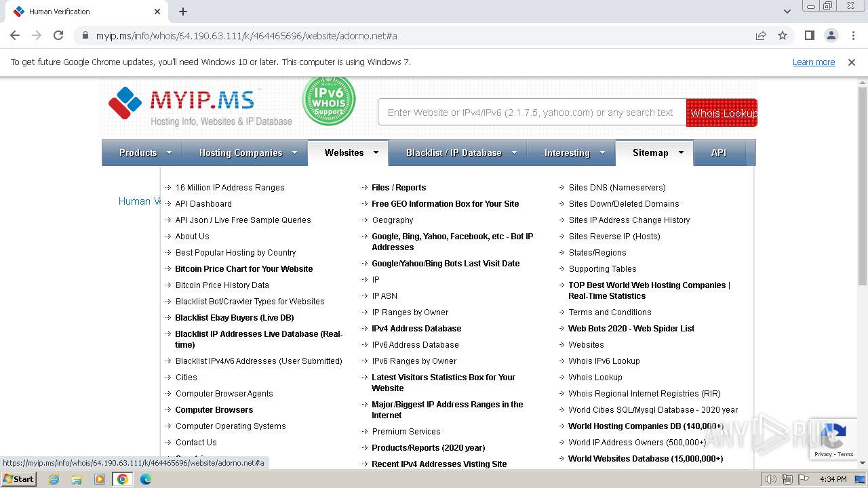Screen dimensions: 868x488
Task: Open the Sitemap menu
Action: click(x=650, y=152)
